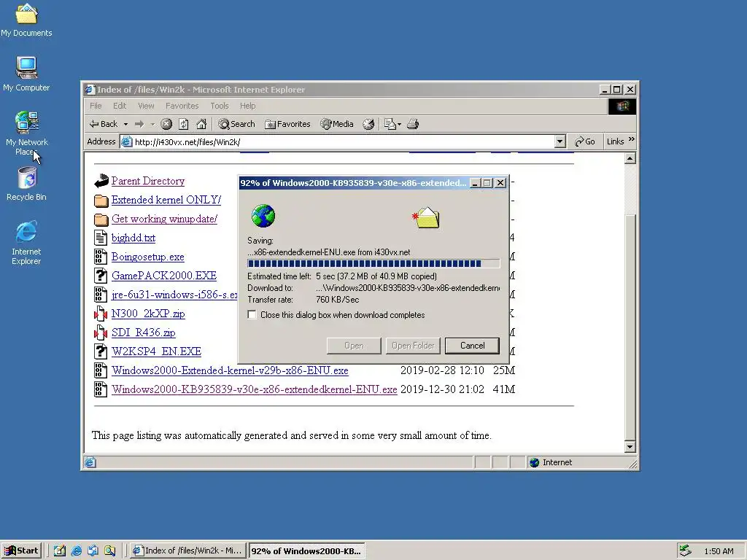
Task: Switch to Index of /files/Win2k taskbar button
Action: tap(188, 551)
